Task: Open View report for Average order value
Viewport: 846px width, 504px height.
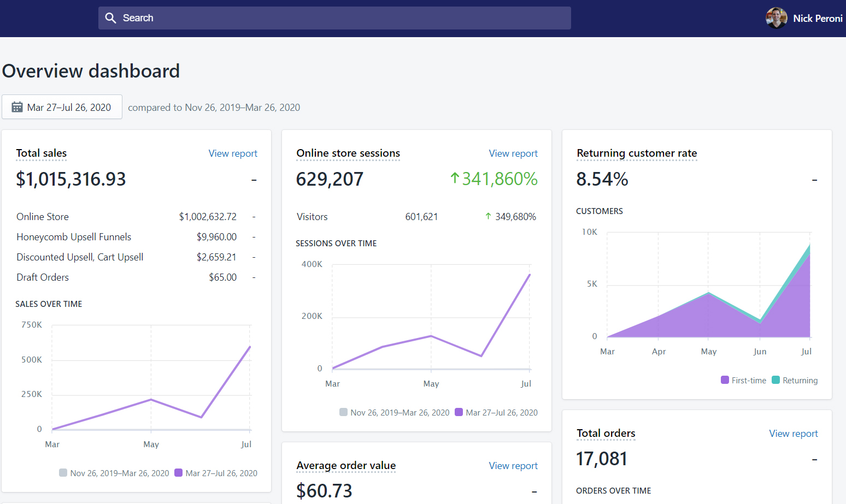Action: 513,466
